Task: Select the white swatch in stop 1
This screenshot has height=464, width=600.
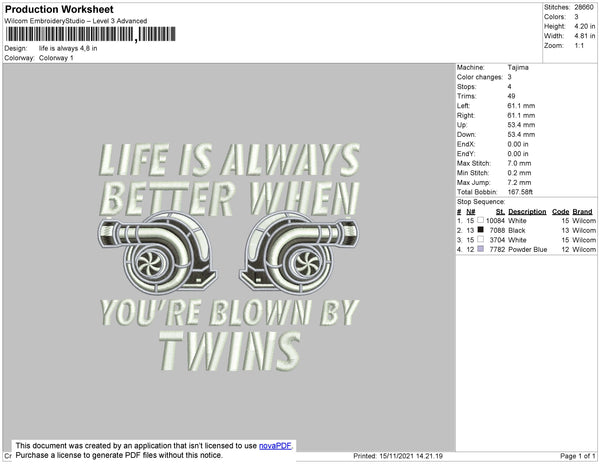Action: coord(480,220)
